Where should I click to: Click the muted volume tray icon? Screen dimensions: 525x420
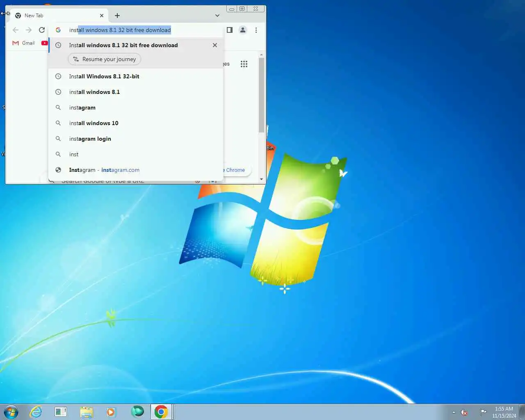tap(464, 412)
